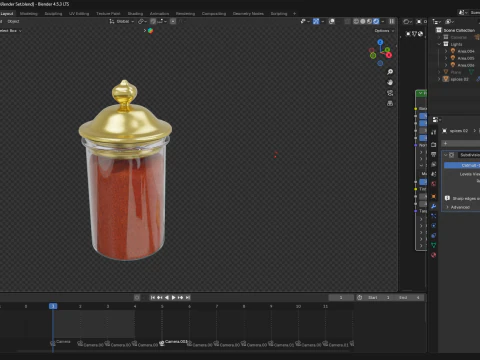Image resolution: width=480 pixels, height=360 pixels.
Task: Expand the Area.004 light row
Action: 446,51
